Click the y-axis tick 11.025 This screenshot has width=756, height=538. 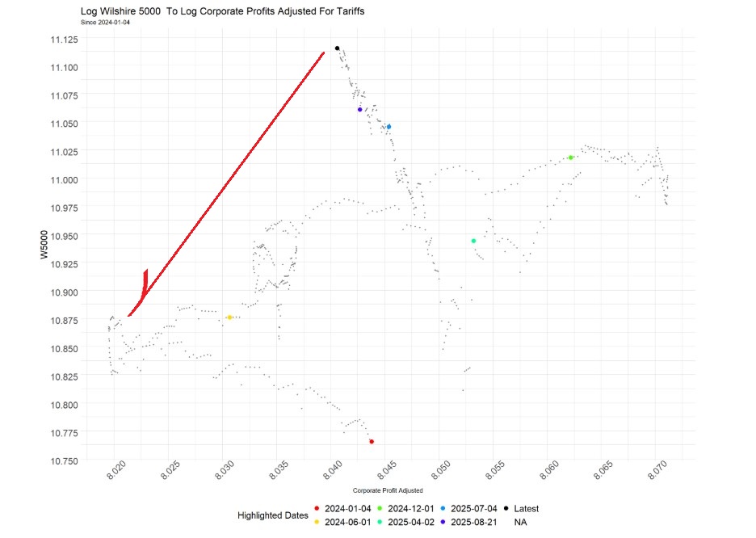(64, 152)
